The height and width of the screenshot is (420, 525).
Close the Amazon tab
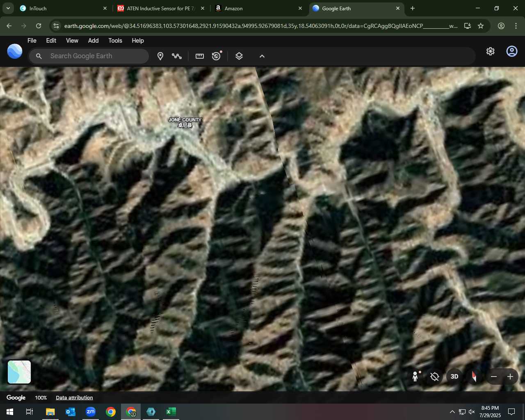[300, 8]
